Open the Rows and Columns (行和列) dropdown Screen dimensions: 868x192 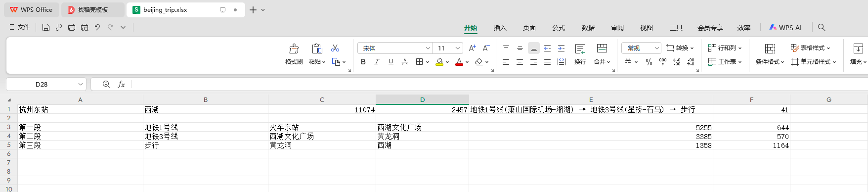[725, 48]
